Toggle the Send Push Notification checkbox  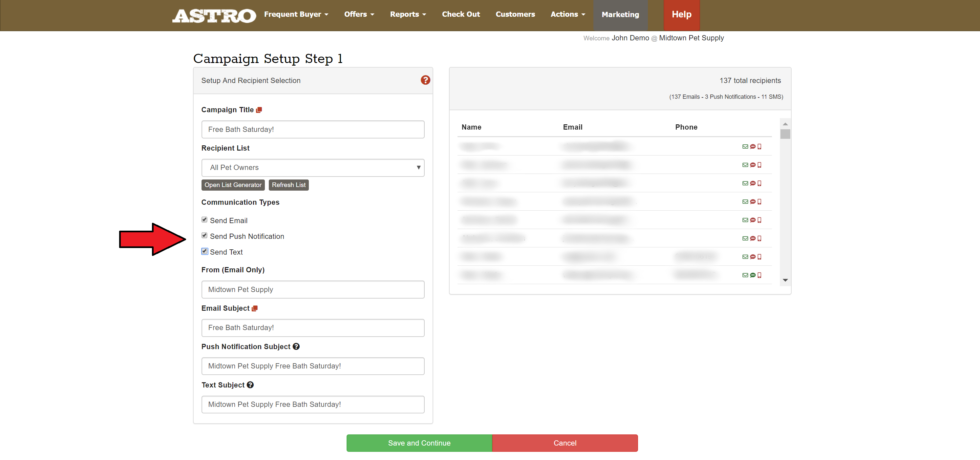click(x=204, y=236)
